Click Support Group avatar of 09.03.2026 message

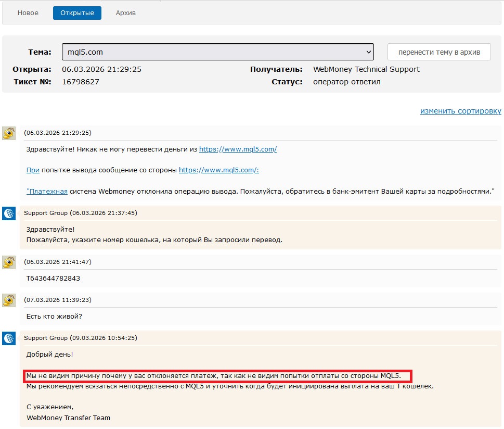click(9, 338)
